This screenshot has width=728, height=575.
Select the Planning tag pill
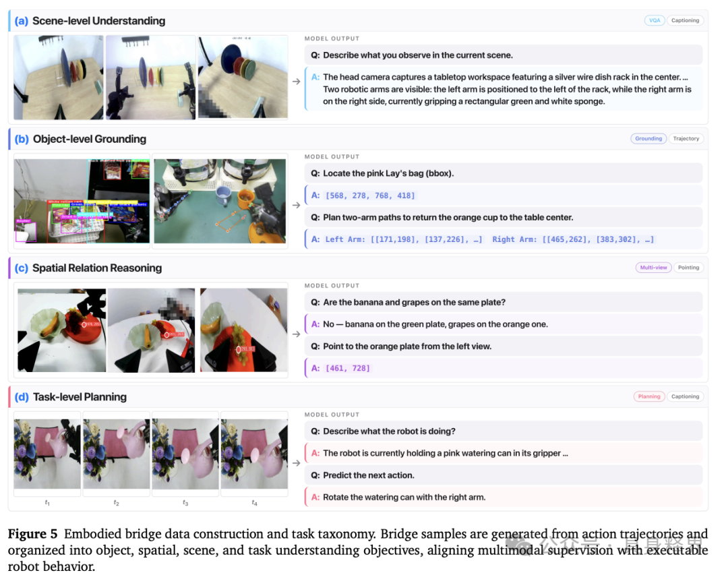649,396
